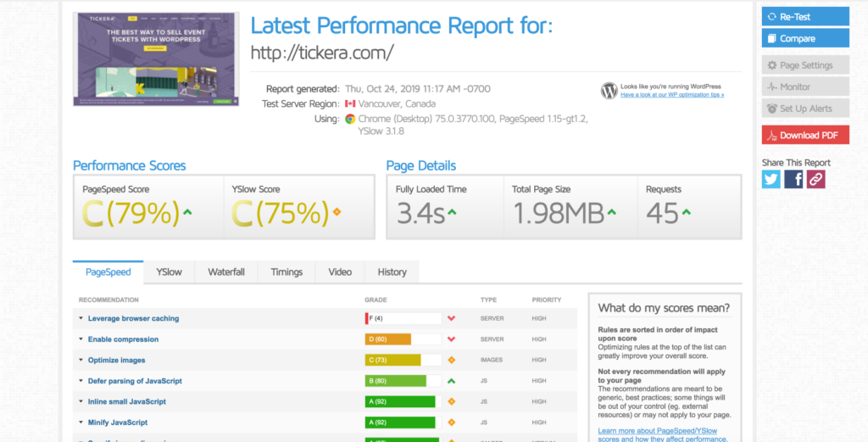Click the report generated date text
Viewport: 868px width, 442px height.
tap(417, 88)
